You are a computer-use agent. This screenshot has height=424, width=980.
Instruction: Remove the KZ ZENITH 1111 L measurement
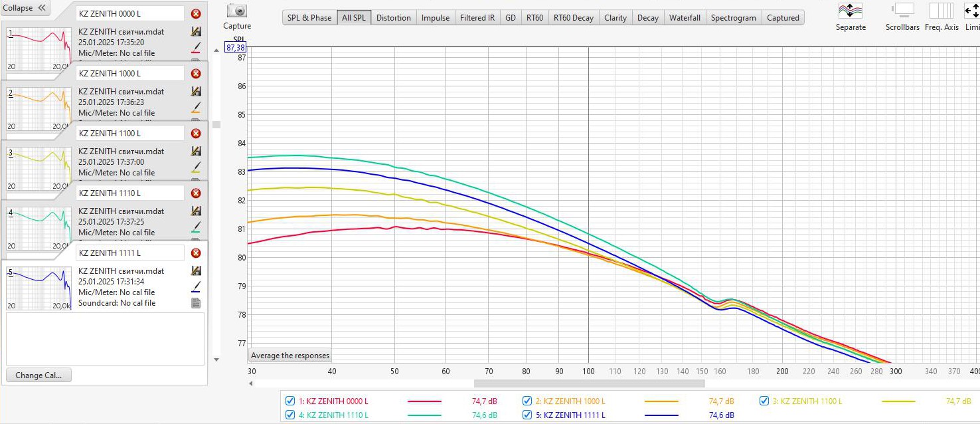pos(196,253)
